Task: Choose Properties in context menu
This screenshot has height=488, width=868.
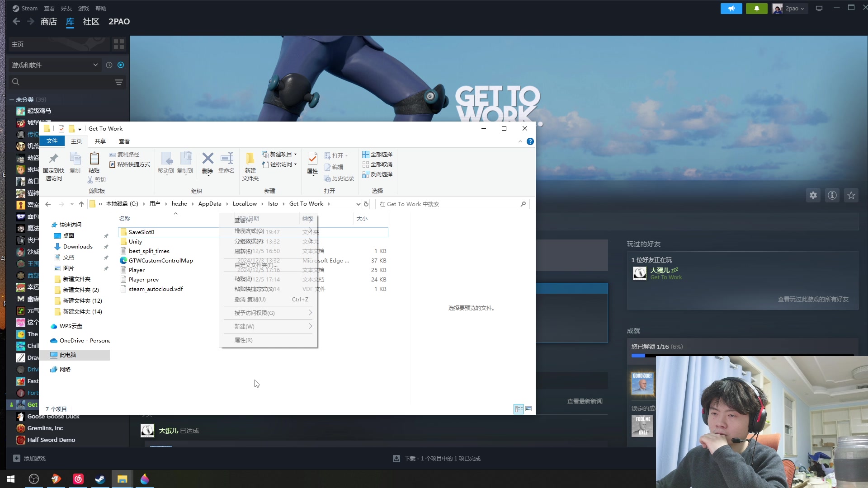Action: (x=269, y=340)
